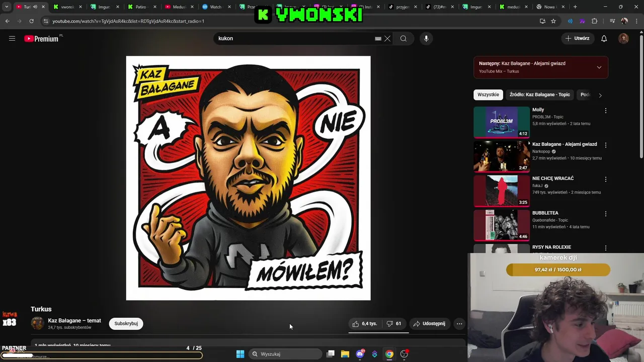The image size is (644, 362).
Task: Open options for Kaz Bałagane - Alejami gwiazd
Action: [606, 145]
